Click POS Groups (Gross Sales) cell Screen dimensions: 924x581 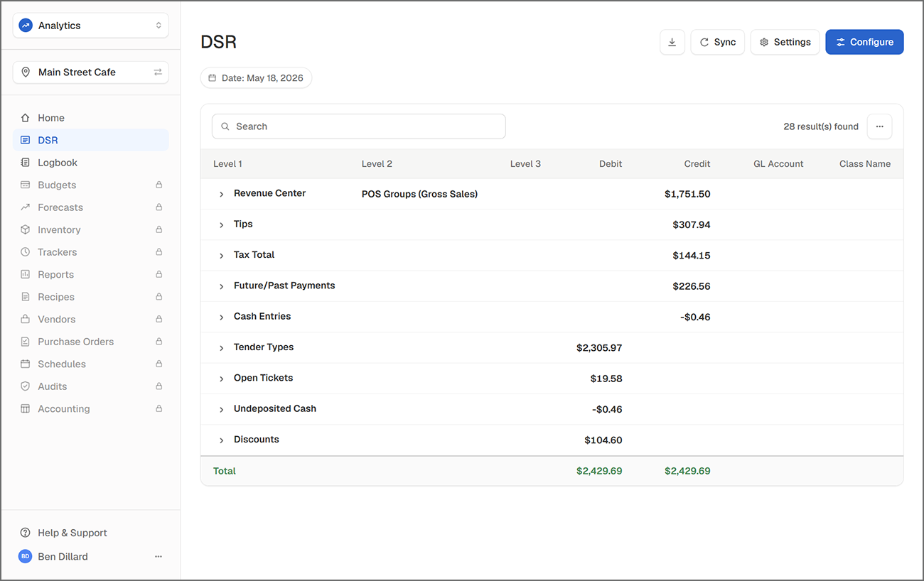(x=419, y=194)
